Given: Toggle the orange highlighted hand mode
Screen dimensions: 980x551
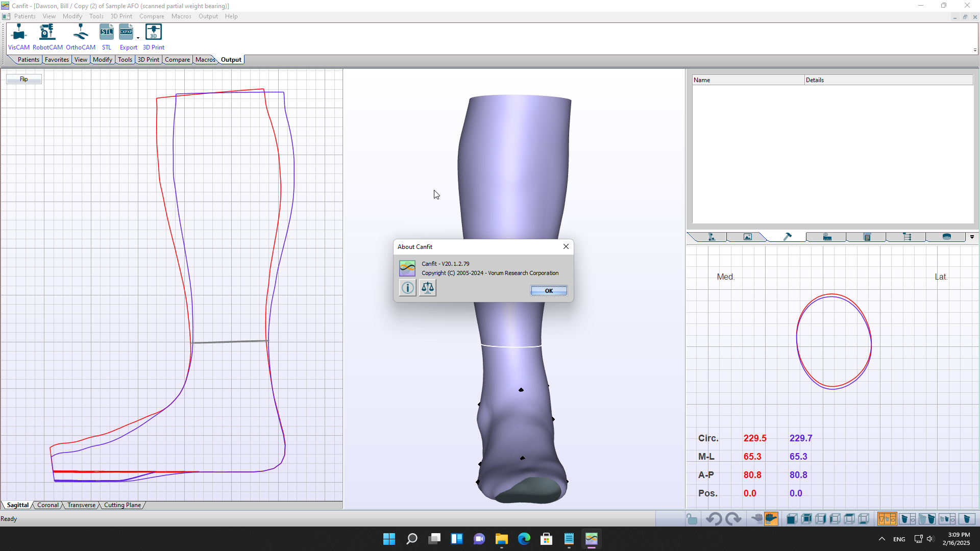Looking at the screenshot, I should click(771, 519).
